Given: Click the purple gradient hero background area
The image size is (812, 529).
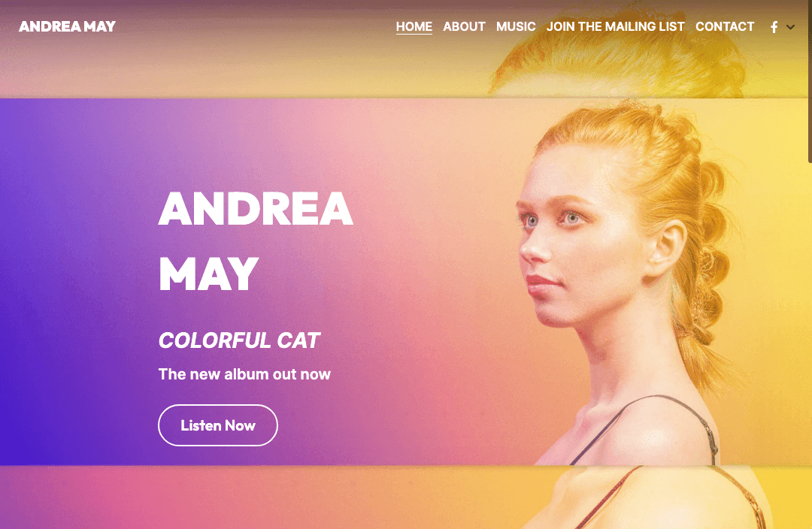Looking at the screenshot, I should pos(77,280).
